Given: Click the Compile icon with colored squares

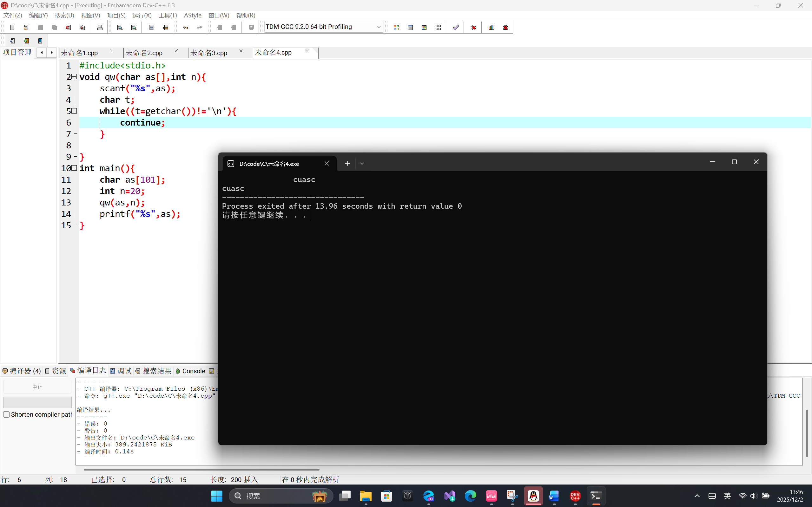Looking at the screenshot, I should (x=396, y=28).
